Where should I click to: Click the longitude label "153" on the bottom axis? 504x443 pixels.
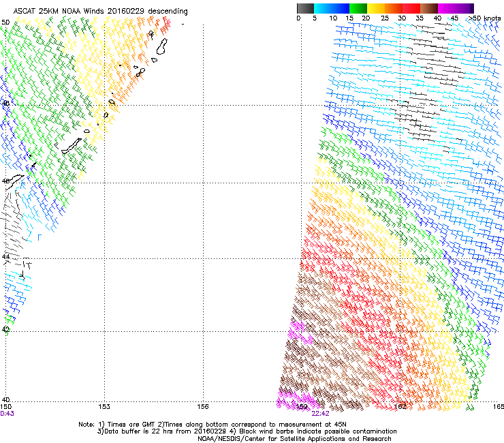click(x=104, y=407)
